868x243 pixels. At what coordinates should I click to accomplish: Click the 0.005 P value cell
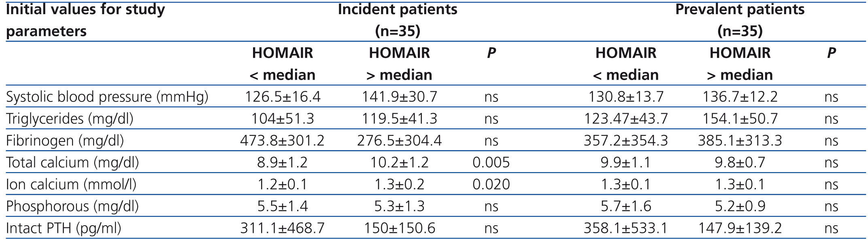tap(491, 162)
